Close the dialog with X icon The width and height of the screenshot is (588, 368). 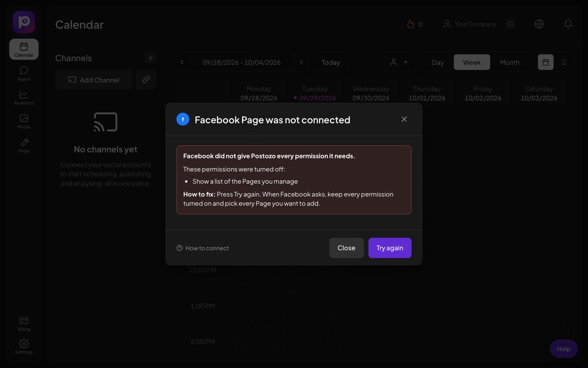(404, 119)
